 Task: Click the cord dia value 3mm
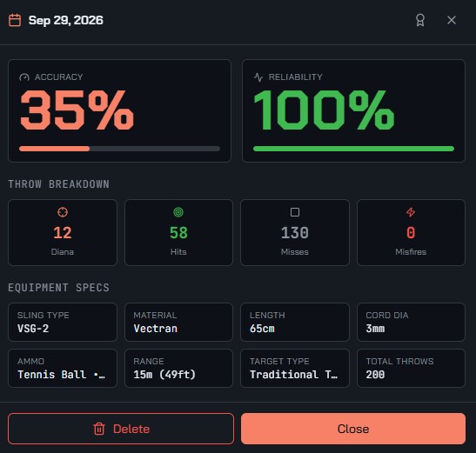(x=375, y=329)
